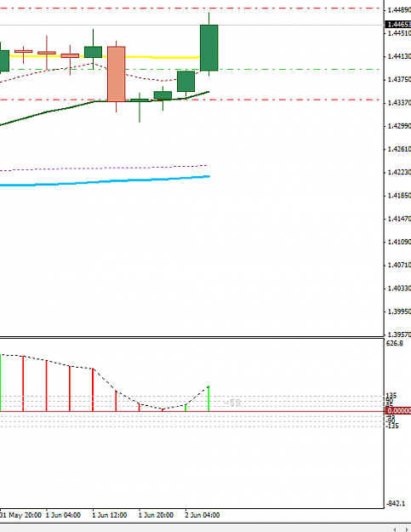Image resolution: width=411 pixels, height=532 pixels.
Task: Click the 1 Jun 12:00 time label
Action: coord(110,515)
